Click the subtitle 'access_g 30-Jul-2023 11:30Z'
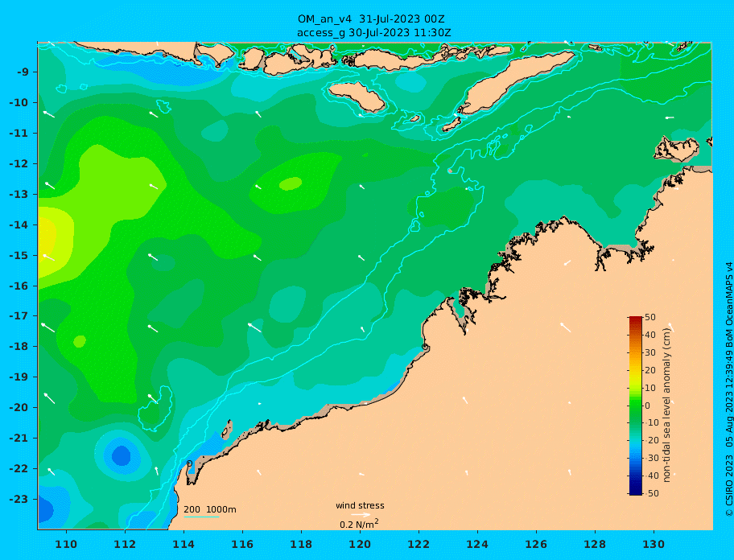Screen dimensions: 734x560 (x=374, y=33)
